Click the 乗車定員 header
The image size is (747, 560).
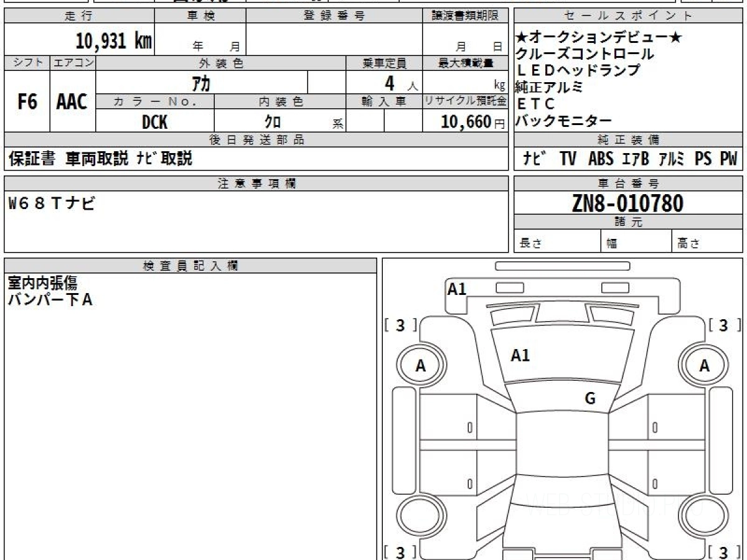(x=384, y=63)
